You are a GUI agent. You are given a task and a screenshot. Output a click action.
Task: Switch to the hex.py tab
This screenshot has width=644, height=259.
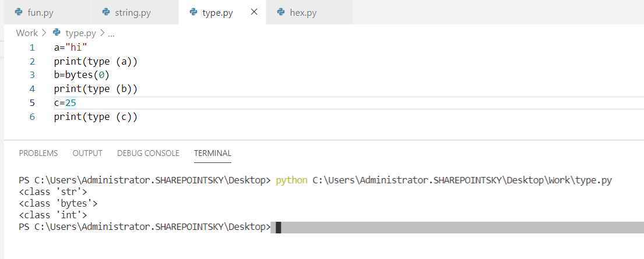(303, 12)
